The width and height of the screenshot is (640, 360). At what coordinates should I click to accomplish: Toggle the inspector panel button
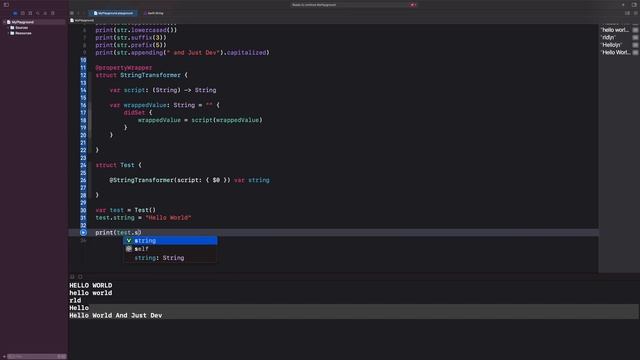[x=634, y=5]
